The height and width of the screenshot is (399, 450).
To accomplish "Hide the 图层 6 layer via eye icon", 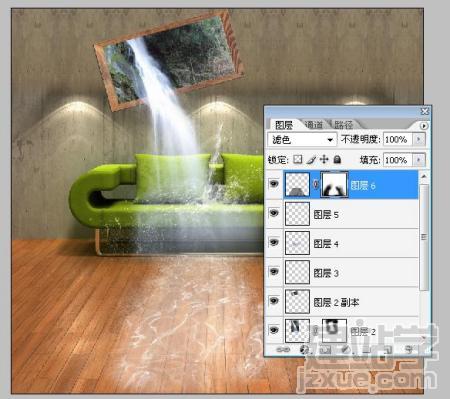I will click(x=274, y=184).
